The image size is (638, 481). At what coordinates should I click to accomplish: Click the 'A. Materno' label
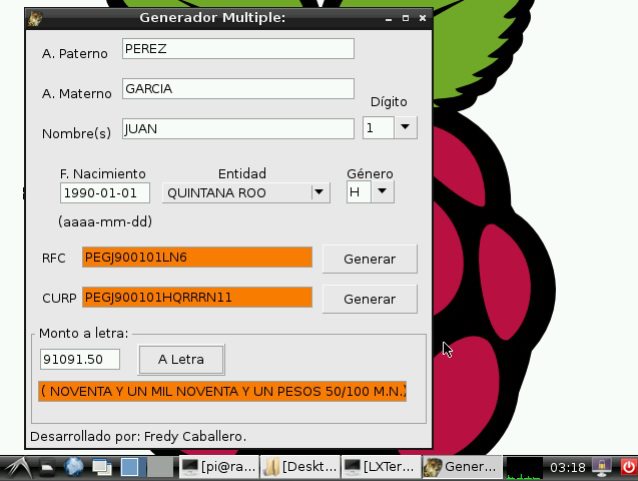tap(76, 94)
